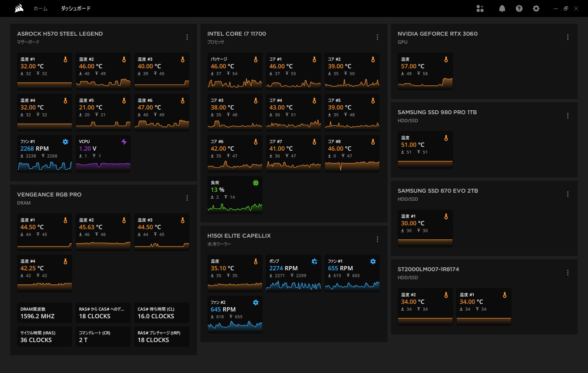Viewport: 588px width, 373px height.
Task: Click the H150I ELITE CAPELLIX heading
Action: (239, 236)
